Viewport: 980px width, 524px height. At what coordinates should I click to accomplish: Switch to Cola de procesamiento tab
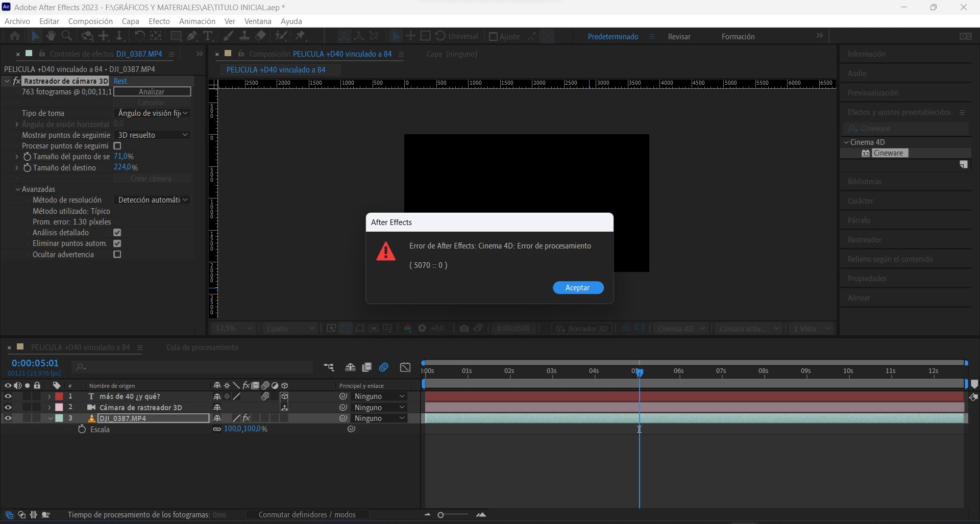point(202,347)
